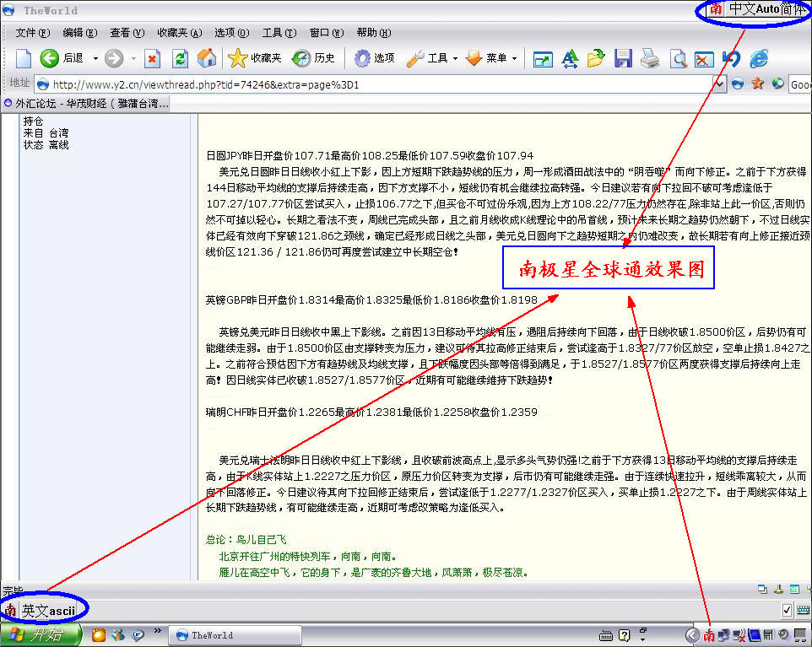Open the 帮助(H) menu
Viewport: 812px width, 647px height.
coord(375,33)
